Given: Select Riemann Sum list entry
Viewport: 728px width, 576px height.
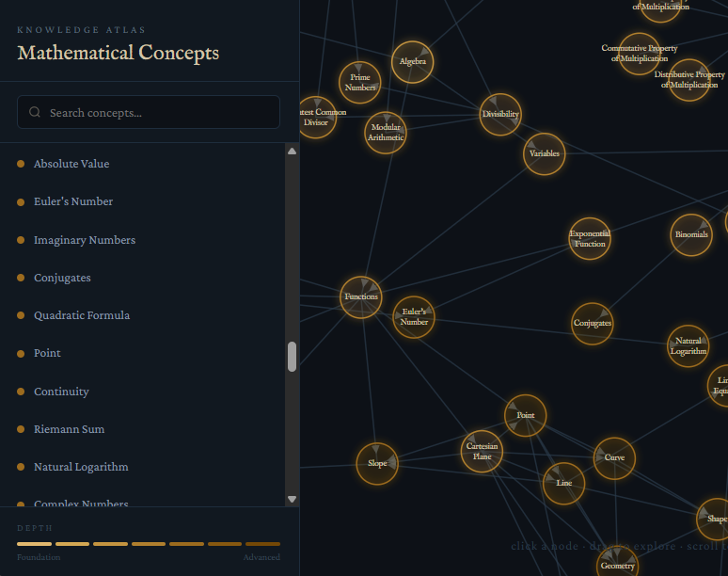Looking at the screenshot, I should (x=143, y=429).
